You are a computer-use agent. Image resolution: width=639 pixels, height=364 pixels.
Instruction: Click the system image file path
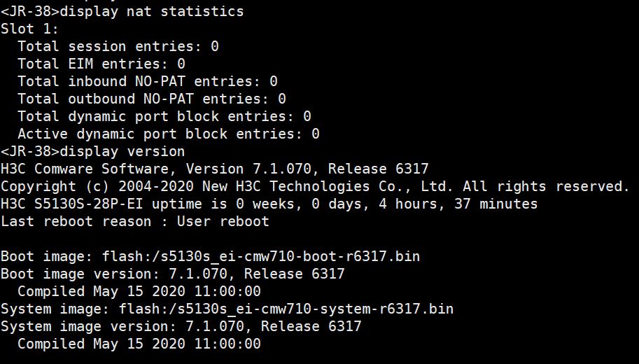[286, 309]
